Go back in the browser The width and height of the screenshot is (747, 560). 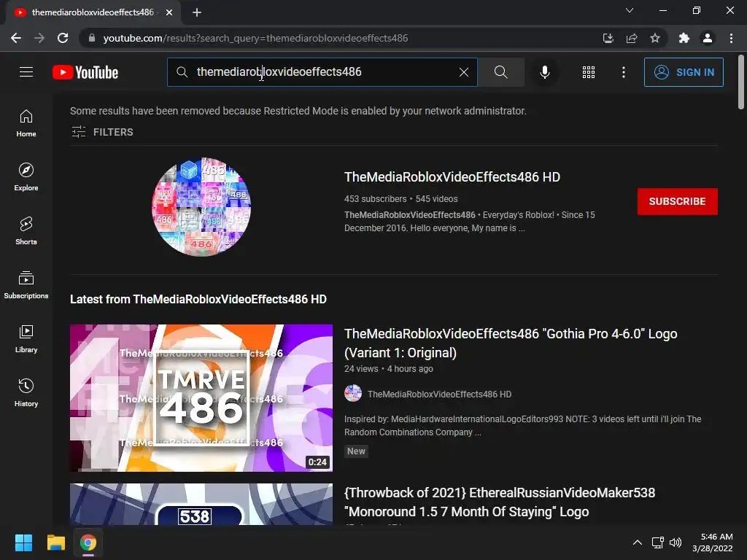[x=16, y=38]
